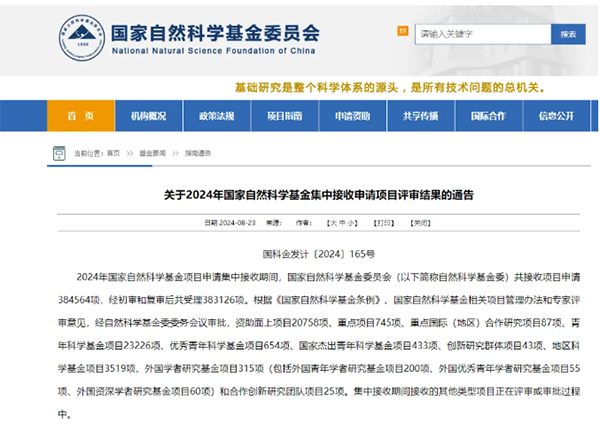600x424 pixels.
Task: Open the 国际合作 navigation menu
Action: point(488,116)
